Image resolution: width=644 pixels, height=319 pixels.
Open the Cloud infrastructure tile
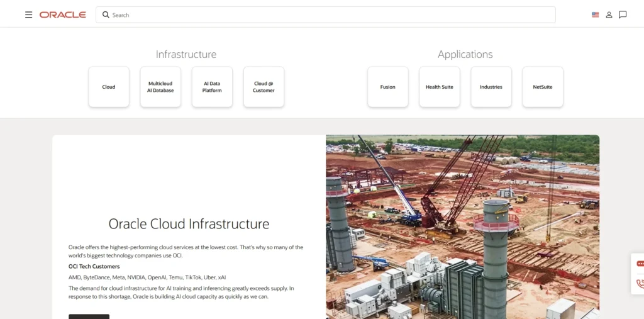click(x=109, y=87)
